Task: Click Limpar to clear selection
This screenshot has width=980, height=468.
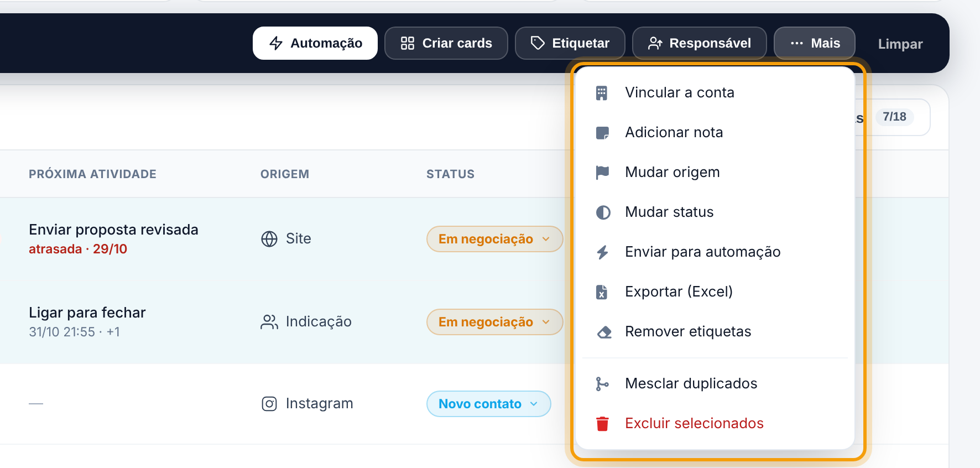Action: coord(900,44)
